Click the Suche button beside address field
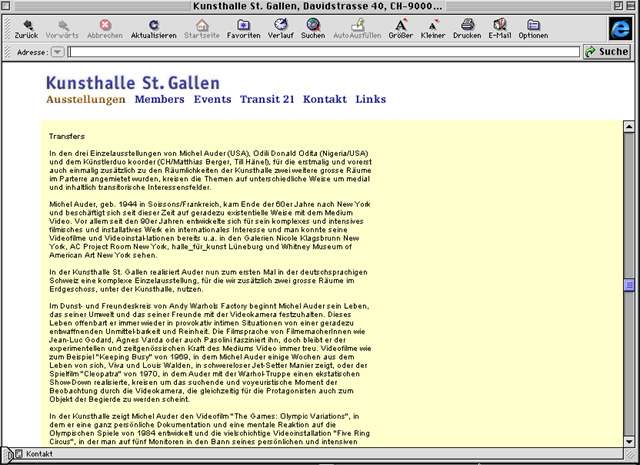Viewport: 640px width, 465px height. (x=606, y=51)
